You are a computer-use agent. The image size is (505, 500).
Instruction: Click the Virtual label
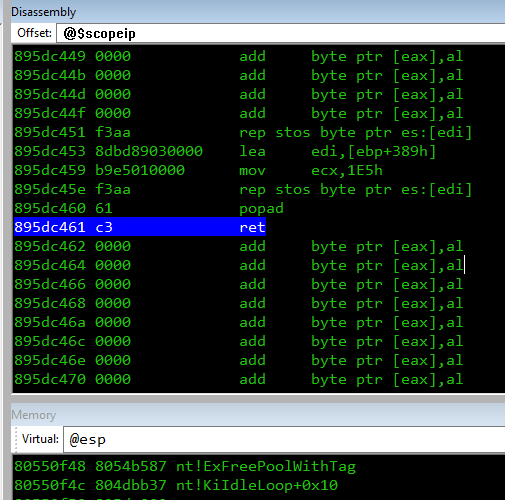[40, 439]
